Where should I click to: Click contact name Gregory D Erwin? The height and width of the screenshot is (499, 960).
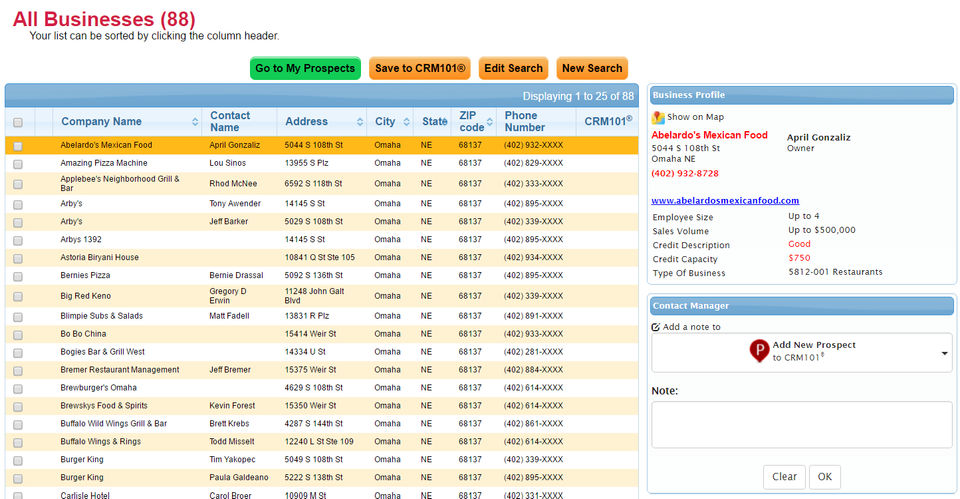(228, 296)
